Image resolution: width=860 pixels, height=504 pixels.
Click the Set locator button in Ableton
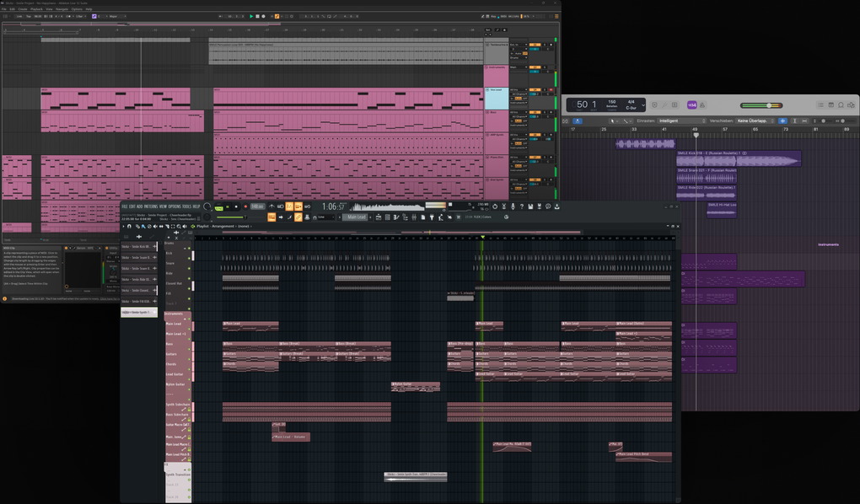click(487, 29)
